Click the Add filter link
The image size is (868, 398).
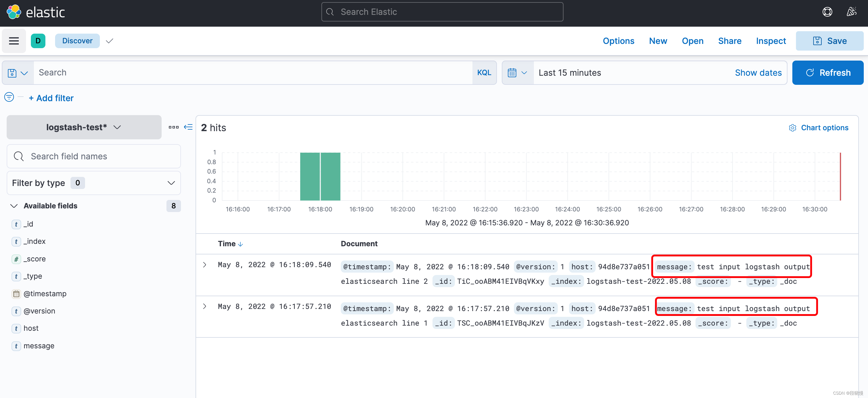coord(51,98)
